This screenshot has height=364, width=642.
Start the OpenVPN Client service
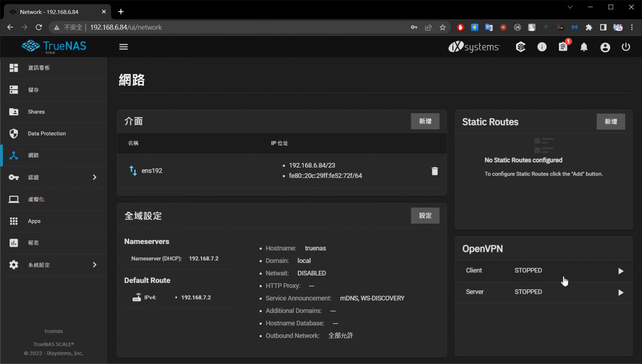621,271
